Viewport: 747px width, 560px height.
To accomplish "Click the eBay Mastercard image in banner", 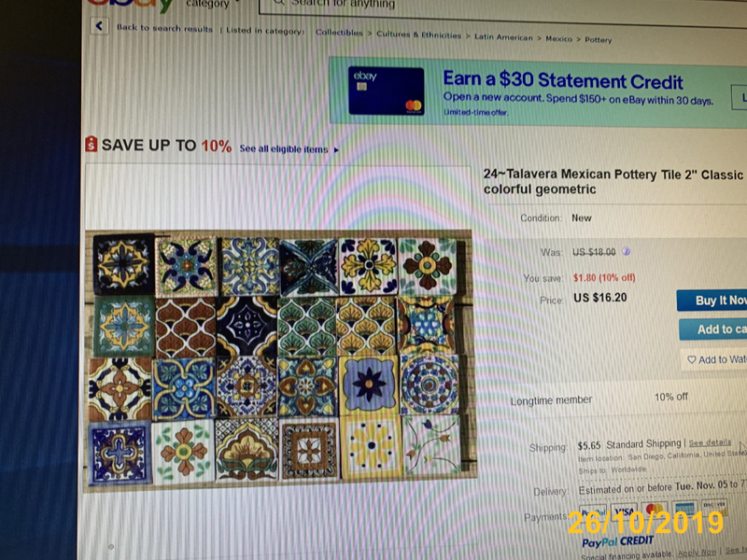I will point(387,91).
